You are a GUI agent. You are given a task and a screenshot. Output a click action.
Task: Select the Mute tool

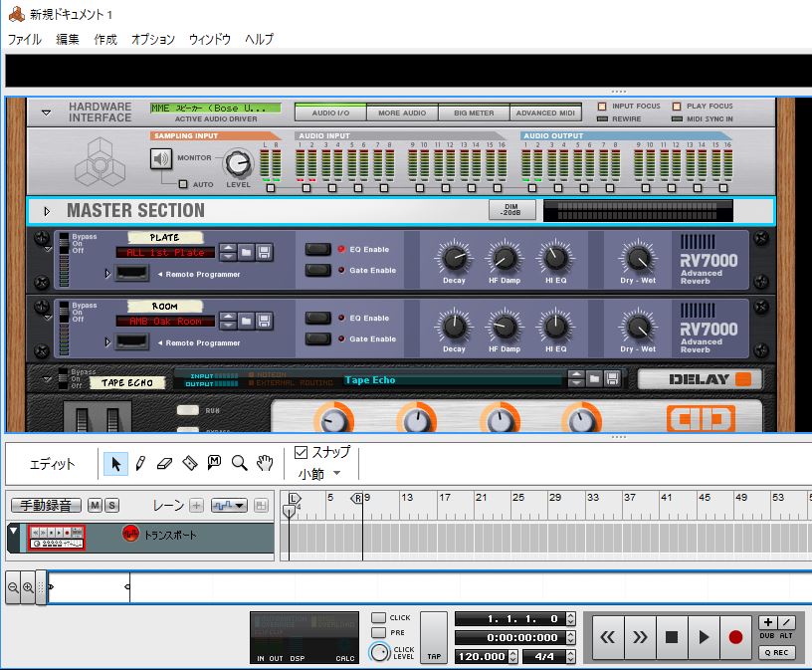[214, 462]
